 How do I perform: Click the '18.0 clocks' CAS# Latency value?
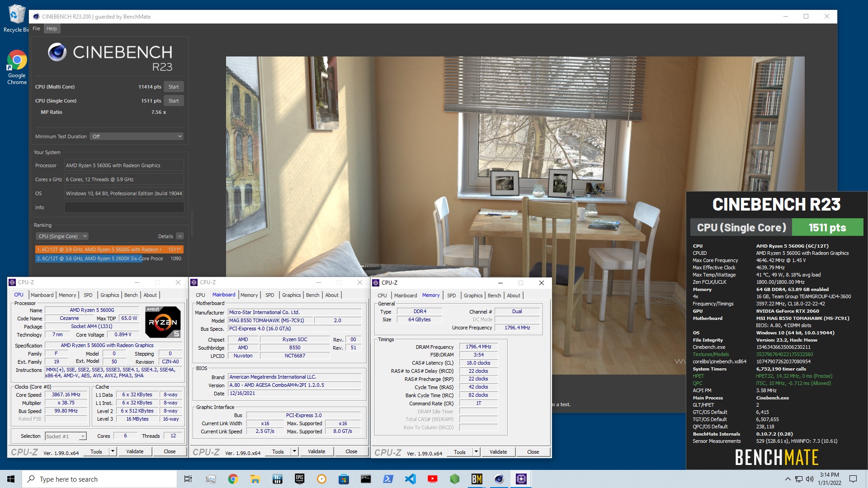pyautogui.click(x=478, y=363)
